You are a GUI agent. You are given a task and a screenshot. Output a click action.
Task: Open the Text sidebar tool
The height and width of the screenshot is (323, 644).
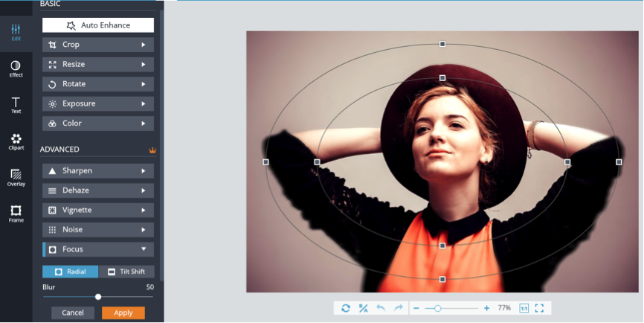pos(16,105)
